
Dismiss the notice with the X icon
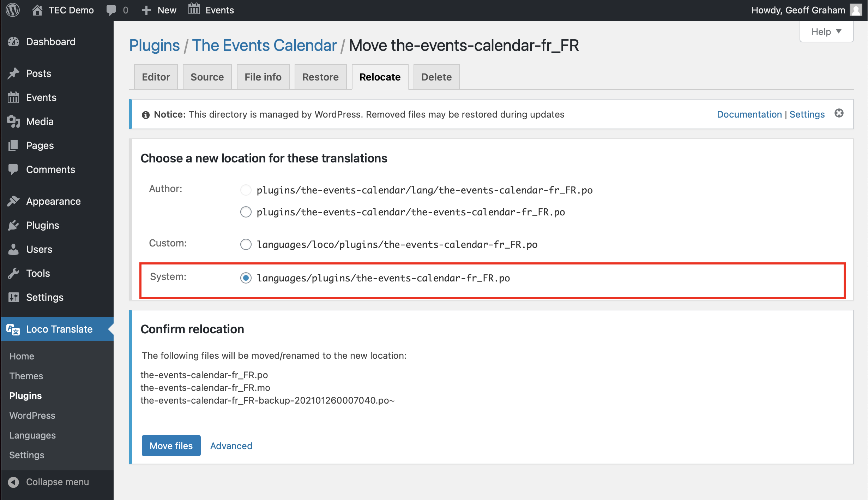[839, 113]
